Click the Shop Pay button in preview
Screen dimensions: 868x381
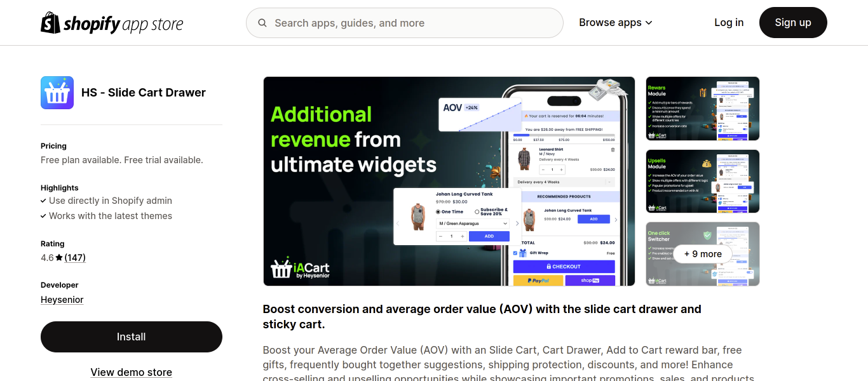coord(590,280)
